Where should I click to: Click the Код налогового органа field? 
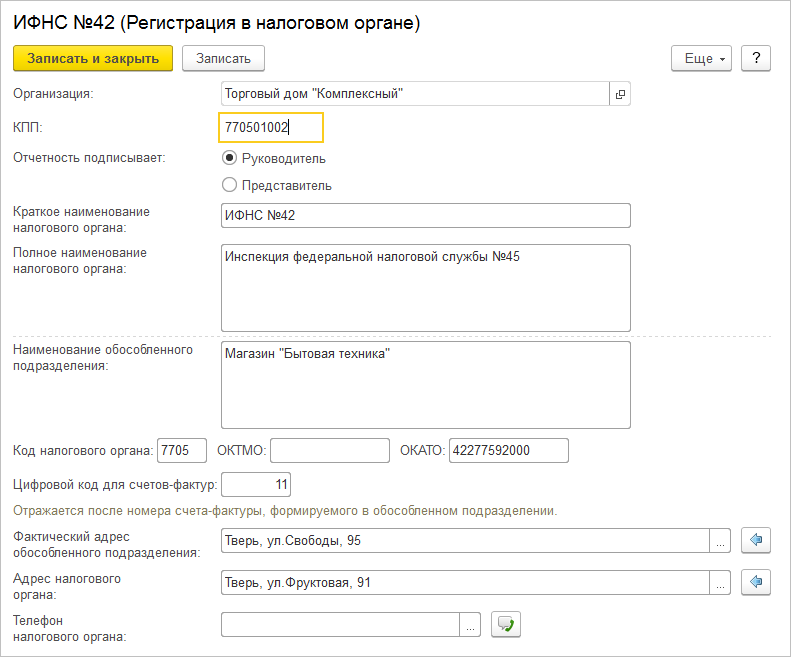[x=182, y=450]
